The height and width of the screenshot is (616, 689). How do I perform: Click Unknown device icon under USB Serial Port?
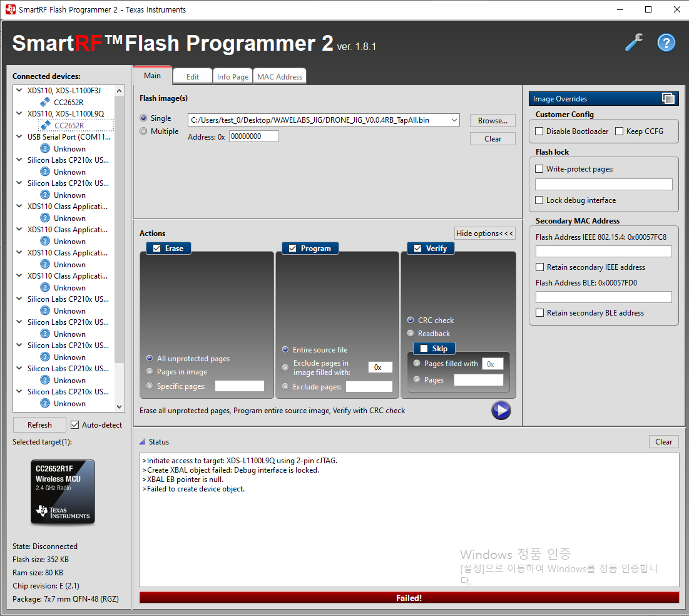coord(45,148)
